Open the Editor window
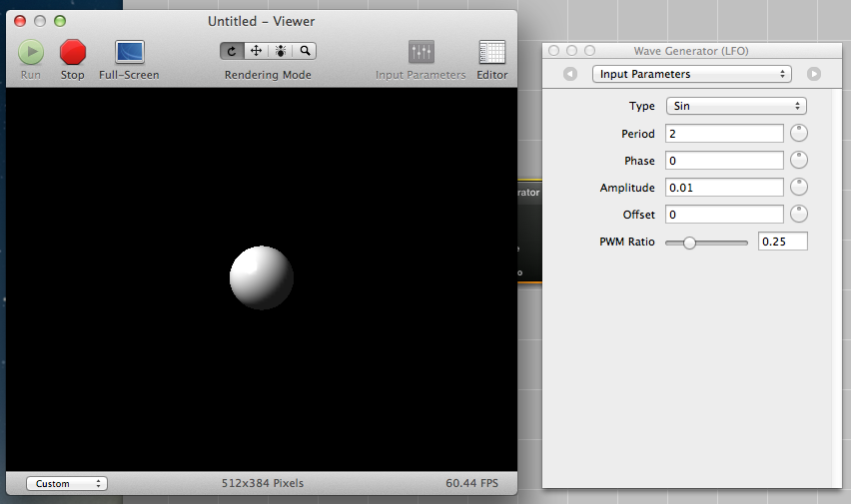The width and height of the screenshot is (851, 504). (491, 52)
